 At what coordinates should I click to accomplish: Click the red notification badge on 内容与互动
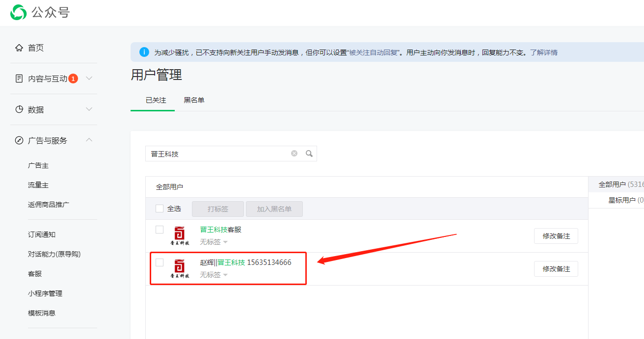73,78
